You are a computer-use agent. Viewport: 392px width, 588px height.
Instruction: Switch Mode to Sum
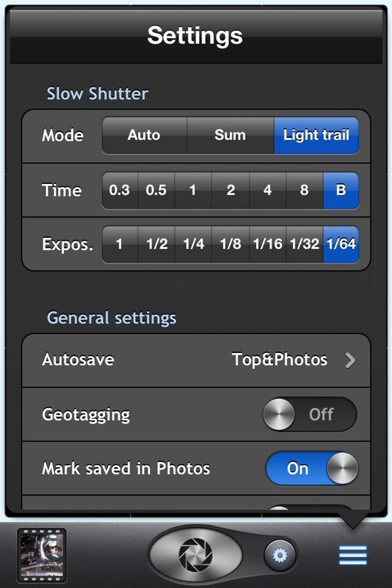coord(230,135)
